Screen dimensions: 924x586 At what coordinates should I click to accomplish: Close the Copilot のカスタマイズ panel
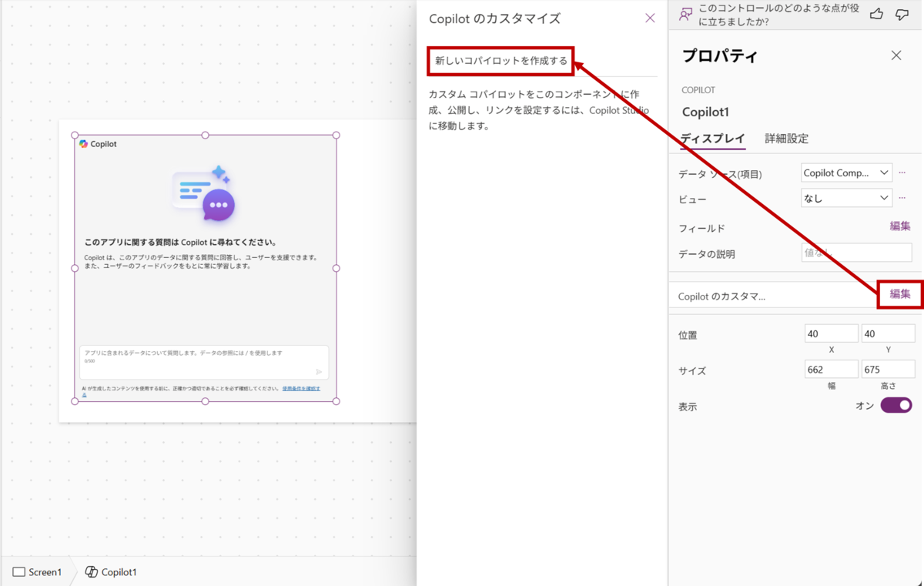coord(650,18)
